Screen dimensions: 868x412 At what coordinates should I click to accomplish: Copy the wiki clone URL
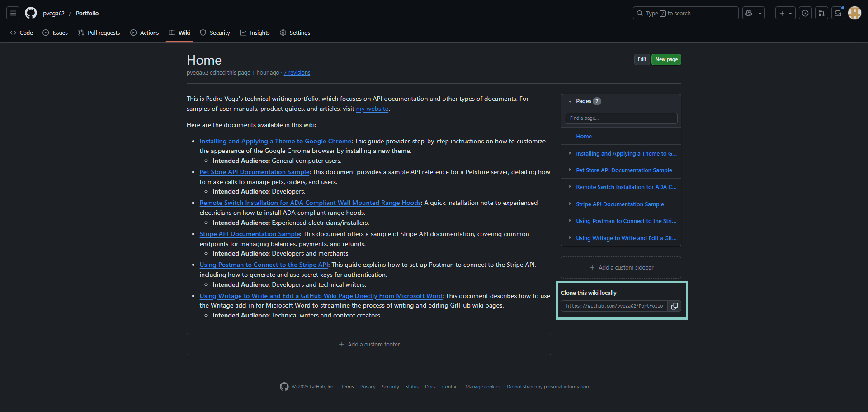point(674,306)
